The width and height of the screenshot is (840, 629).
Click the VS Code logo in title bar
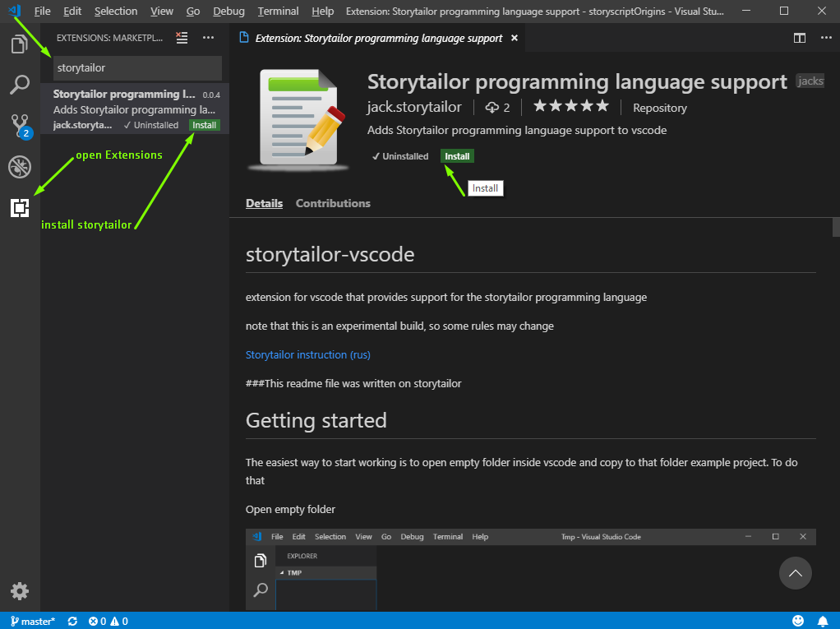click(x=15, y=11)
